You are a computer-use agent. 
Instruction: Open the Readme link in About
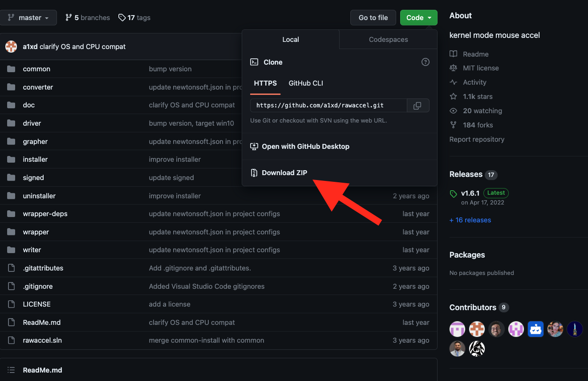point(476,54)
